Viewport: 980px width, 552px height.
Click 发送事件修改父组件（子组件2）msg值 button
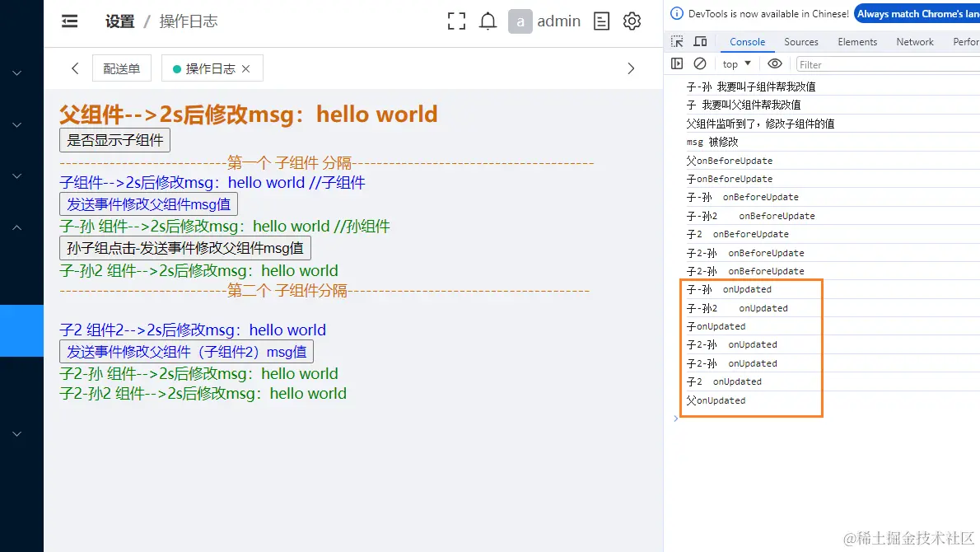(x=186, y=351)
